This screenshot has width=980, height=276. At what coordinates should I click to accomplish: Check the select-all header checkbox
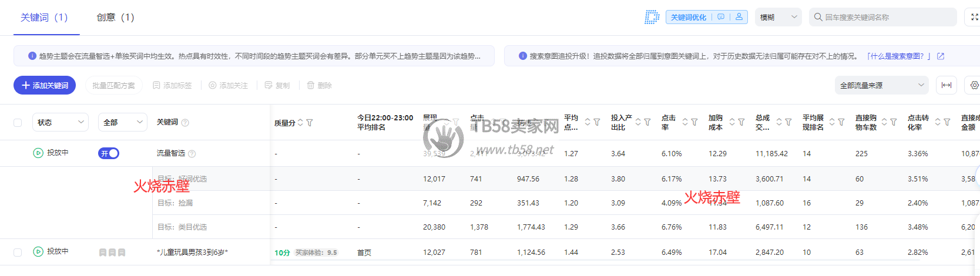pos(18,123)
